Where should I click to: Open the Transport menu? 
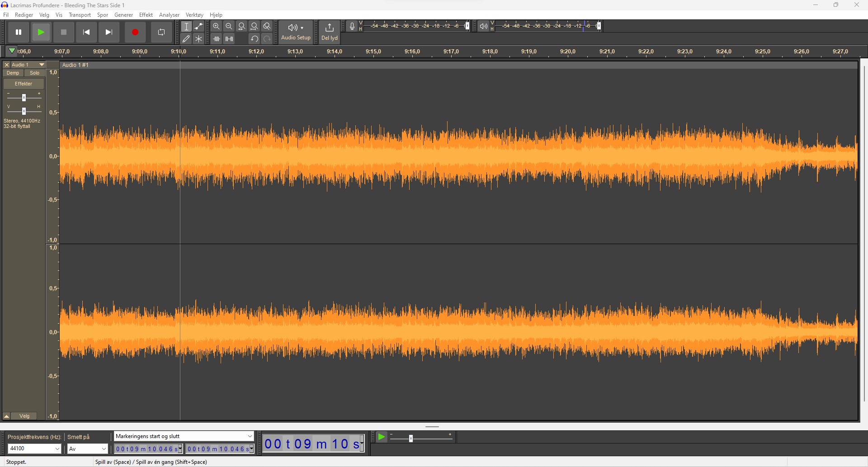point(80,15)
